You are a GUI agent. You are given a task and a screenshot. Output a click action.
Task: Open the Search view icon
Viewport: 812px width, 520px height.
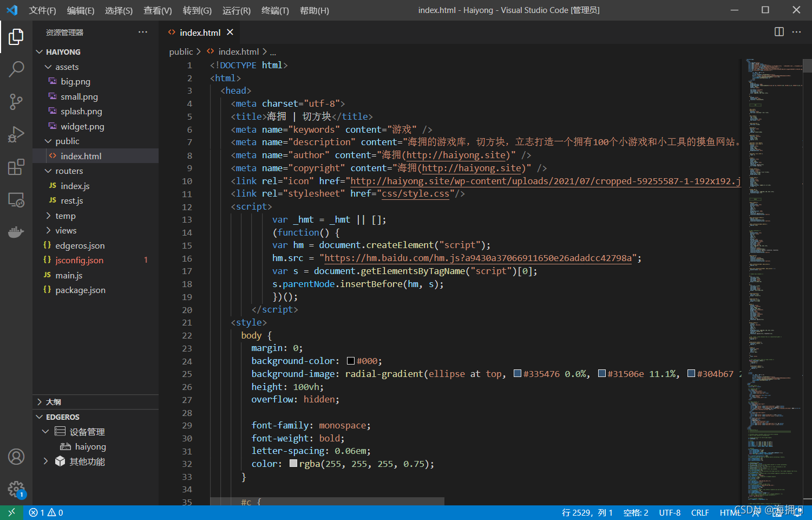click(16, 69)
